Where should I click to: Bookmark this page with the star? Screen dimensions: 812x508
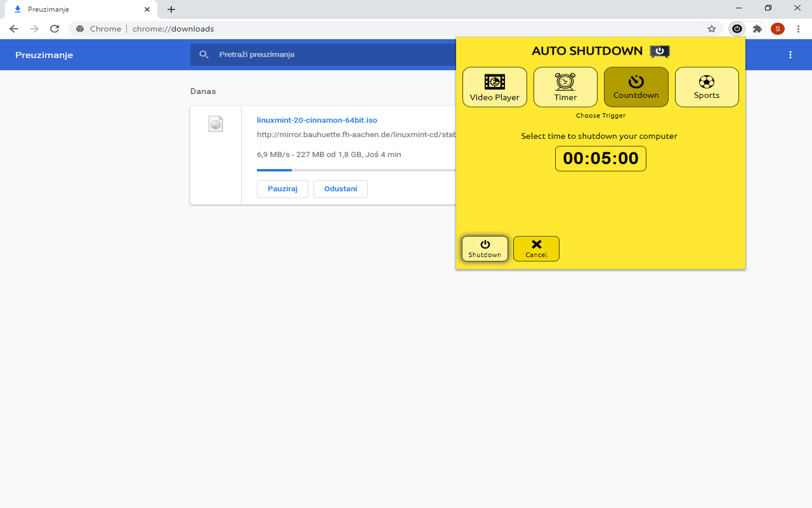(712, 29)
